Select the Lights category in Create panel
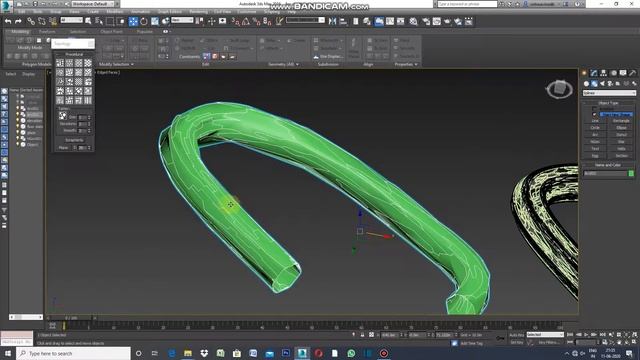Screen dimensions: 640x360 click(x=602, y=83)
